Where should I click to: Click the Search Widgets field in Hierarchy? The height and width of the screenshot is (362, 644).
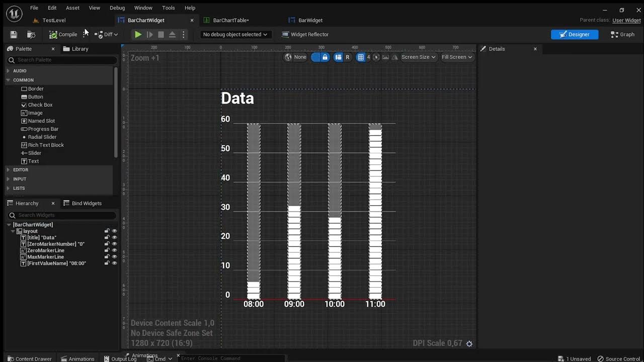coord(62,215)
